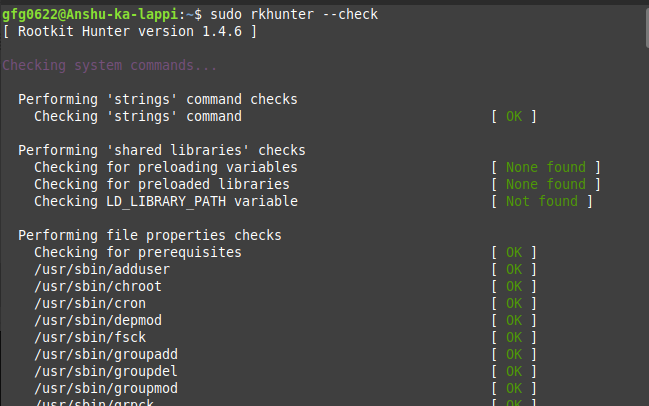The height and width of the screenshot is (406, 649).
Task: Click 'Checking for prerequisites' text
Action: pyautogui.click(x=138, y=252)
